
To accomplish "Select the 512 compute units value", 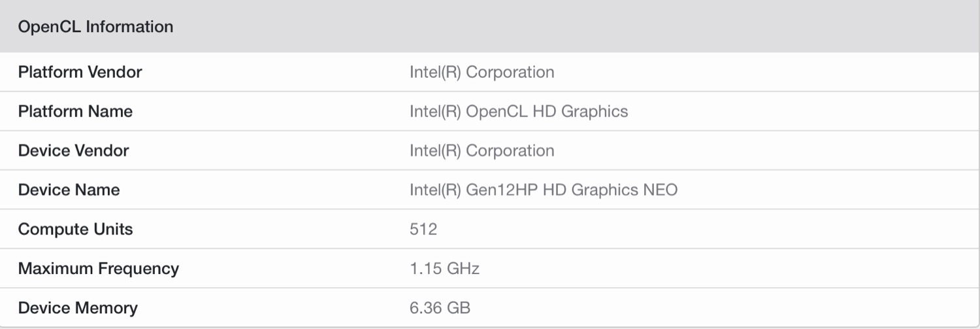I will tap(423, 229).
